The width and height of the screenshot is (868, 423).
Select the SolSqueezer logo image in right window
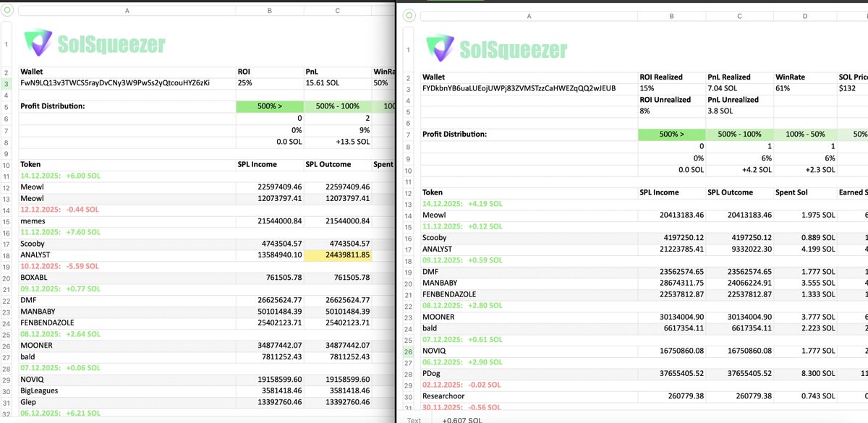coord(497,48)
